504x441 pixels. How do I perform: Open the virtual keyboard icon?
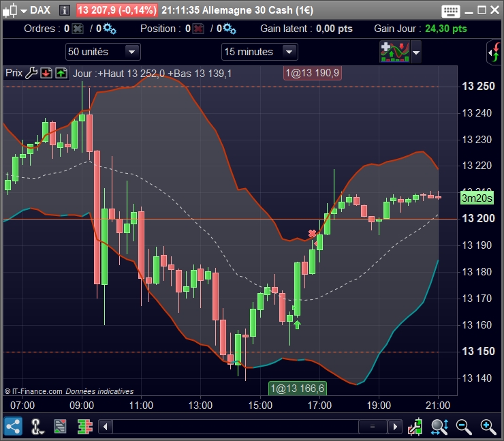(x=451, y=11)
